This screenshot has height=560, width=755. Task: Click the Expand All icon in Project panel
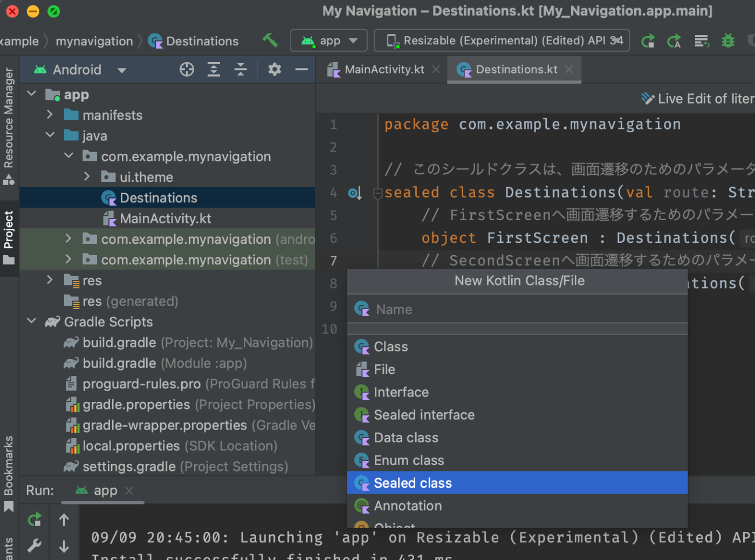tap(214, 70)
